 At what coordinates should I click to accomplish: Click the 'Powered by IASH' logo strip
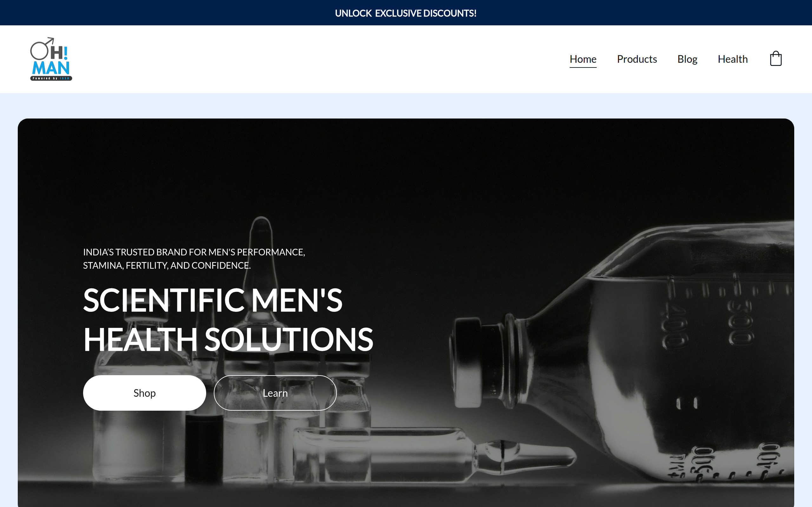pyautogui.click(x=51, y=79)
